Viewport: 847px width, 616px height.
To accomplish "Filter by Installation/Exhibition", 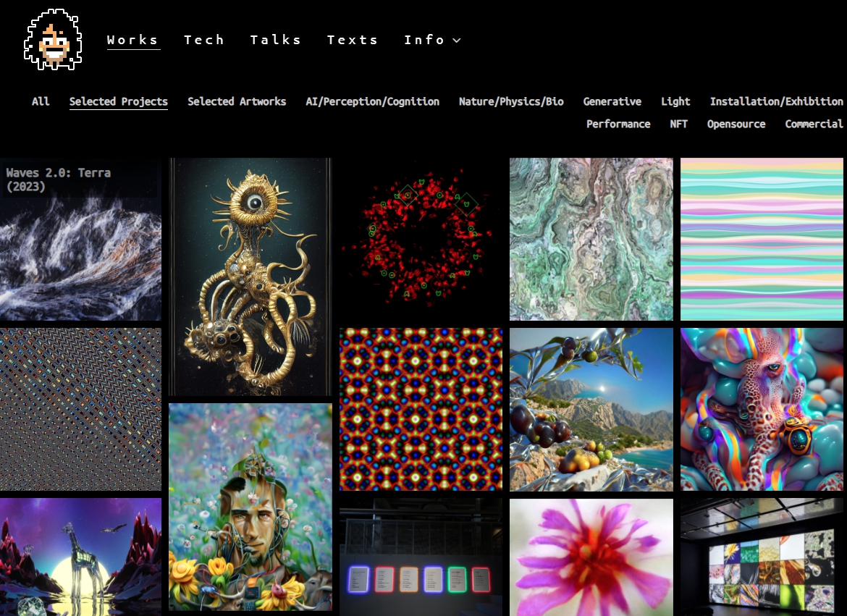I will coord(776,101).
